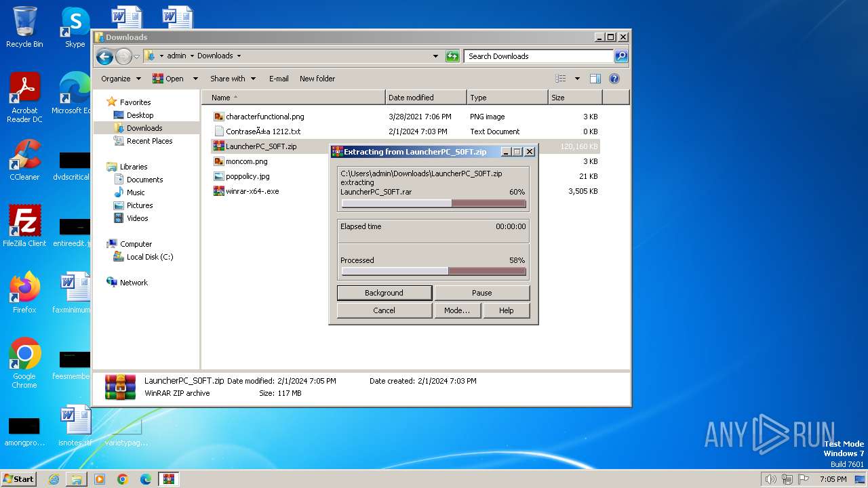Sort by Date modified column

coord(426,98)
